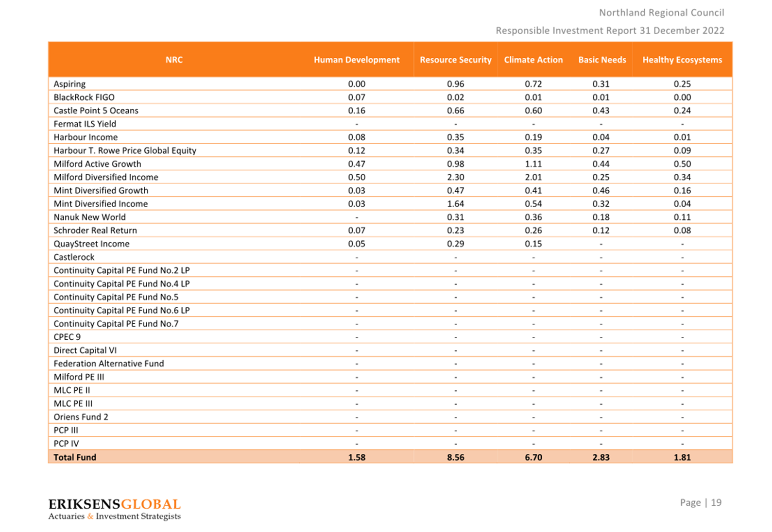
Task: Click Mint Diversified Growth fund name
Action: (x=101, y=191)
